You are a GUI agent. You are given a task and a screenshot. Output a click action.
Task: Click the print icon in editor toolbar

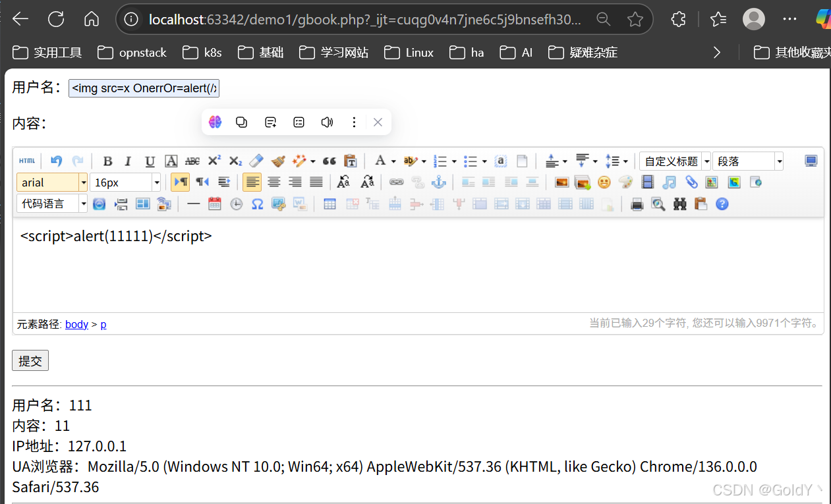coord(637,204)
